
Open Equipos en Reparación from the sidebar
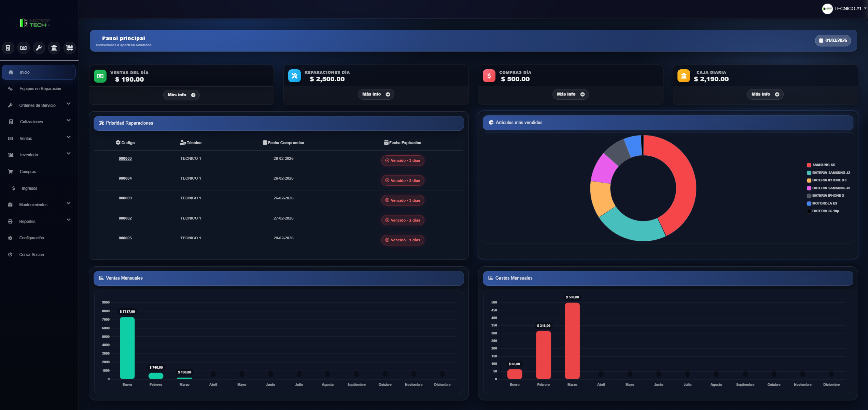[x=40, y=88]
